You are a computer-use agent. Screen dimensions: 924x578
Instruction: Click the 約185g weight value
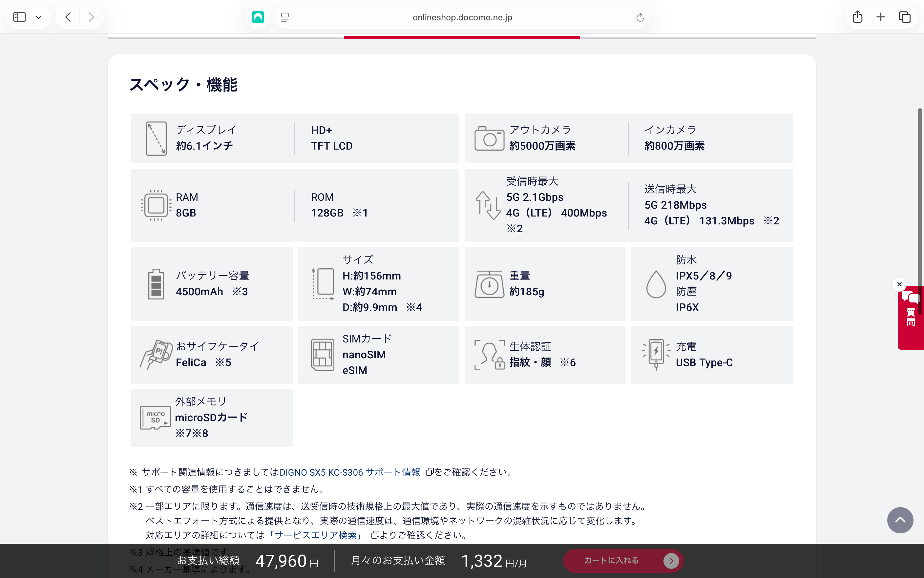click(527, 292)
